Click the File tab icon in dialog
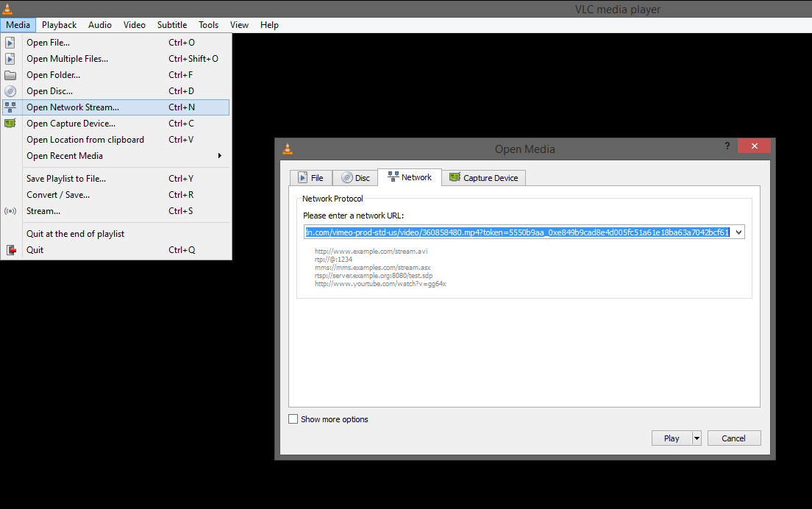812x509 pixels. point(303,177)
